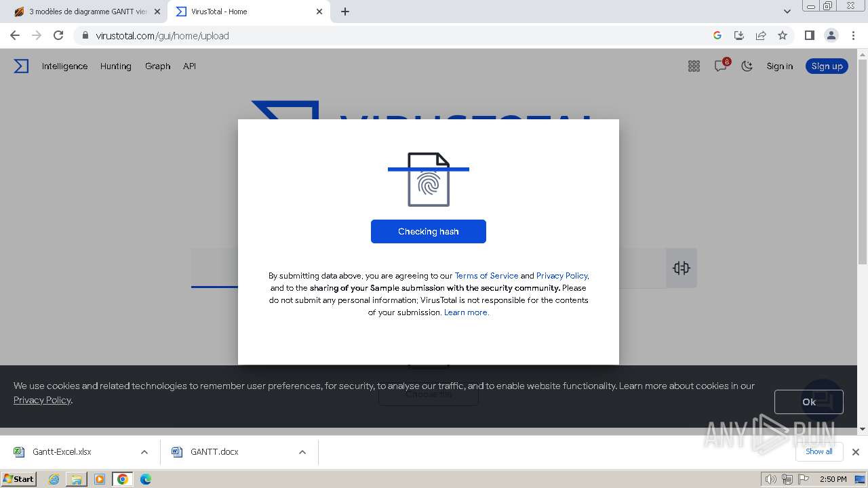Open Chrome three-dot menu
This screenshot has width=868, height=488.
(854, 35)
